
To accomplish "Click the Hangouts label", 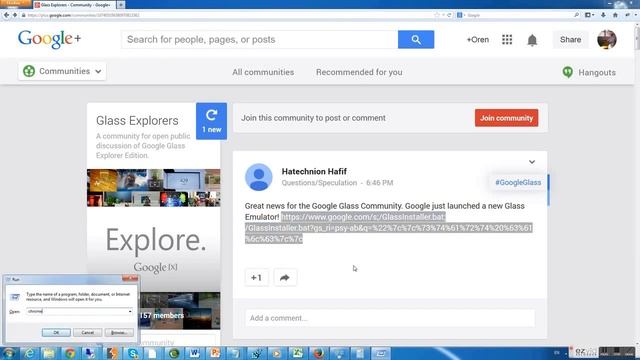I will click(x=597, y=73).
